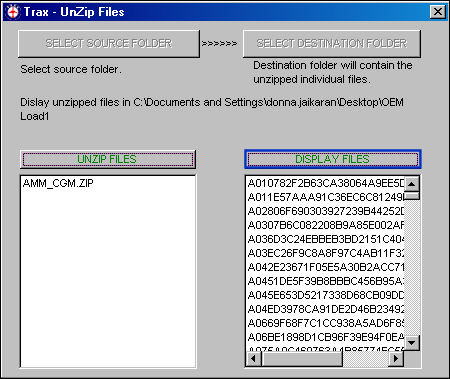Click the UNZIP FILES button
450x379 pixels.
pos(108,159)
